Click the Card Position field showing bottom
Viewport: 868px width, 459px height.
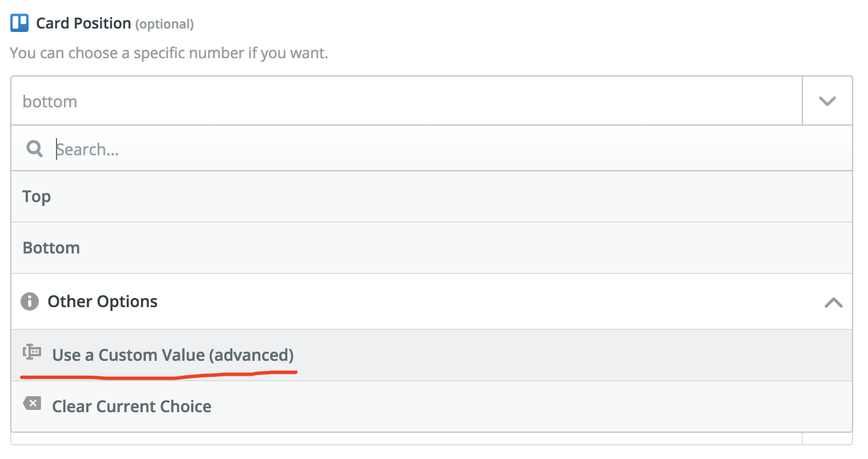407,101
